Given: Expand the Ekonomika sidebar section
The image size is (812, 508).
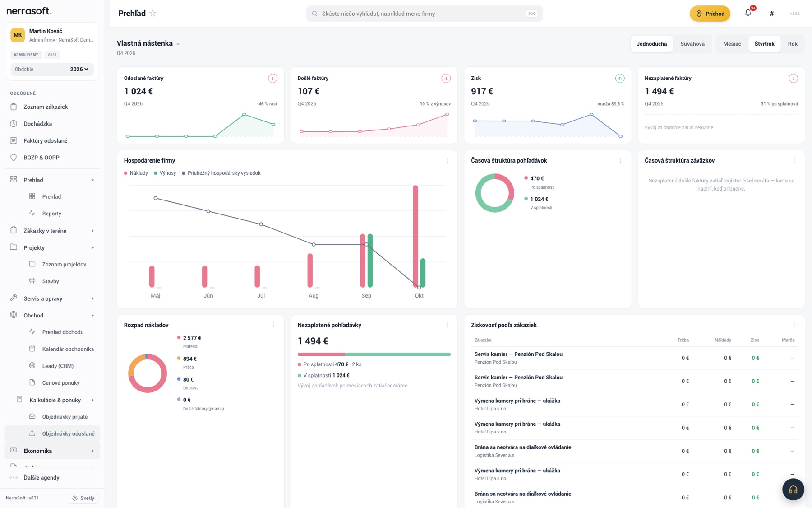Looking at the screenshot, I should pyautogui.click(x=52, y=451).
